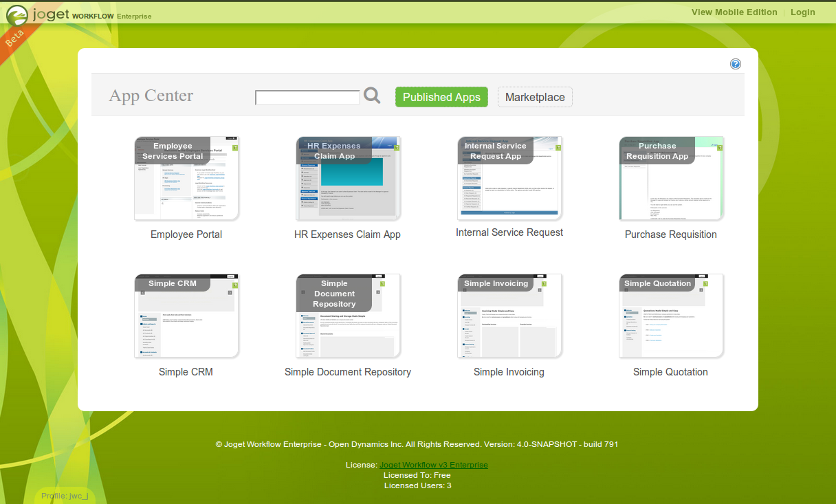This screenshot has width=836, height=504.
Task: Click the Internal Service Request caption
Action: click(509, 232)
